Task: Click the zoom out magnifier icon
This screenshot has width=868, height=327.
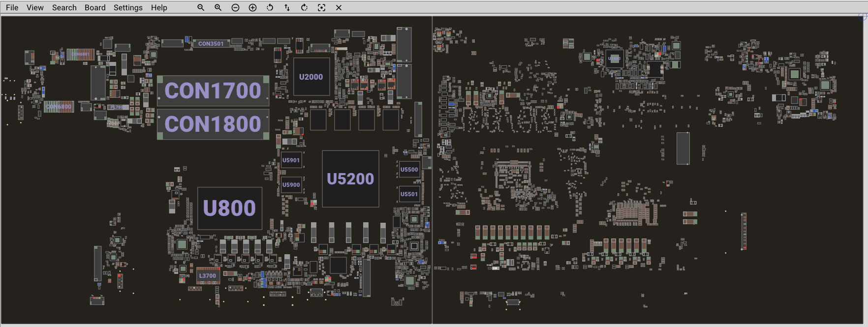Action: pos(201,7)
